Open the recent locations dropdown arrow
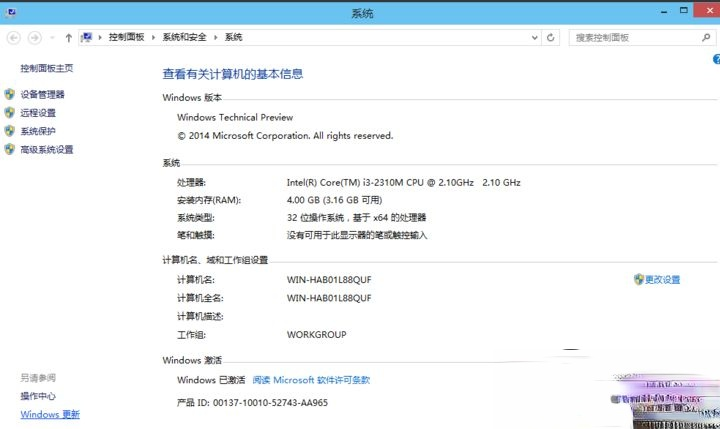This screenshot has height=429, width=720. click(52, 38)
